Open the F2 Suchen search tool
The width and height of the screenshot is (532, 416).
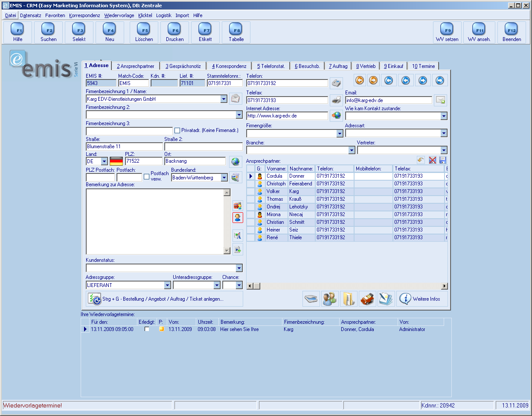[49, 32]
